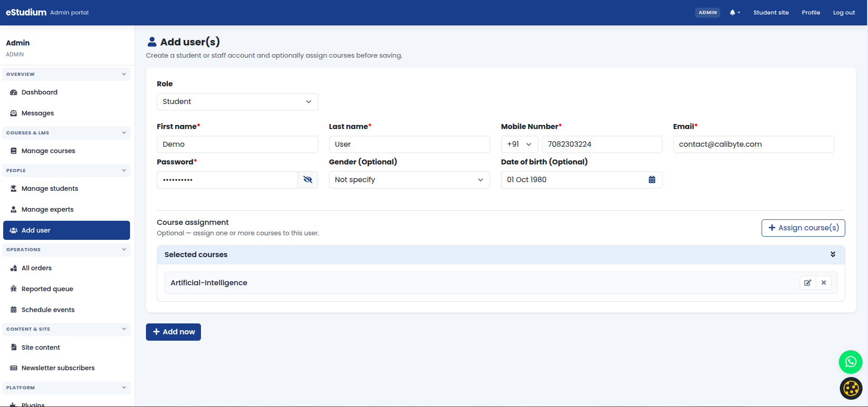
Task: Go to Manage courses
Action: coord(66,151)
